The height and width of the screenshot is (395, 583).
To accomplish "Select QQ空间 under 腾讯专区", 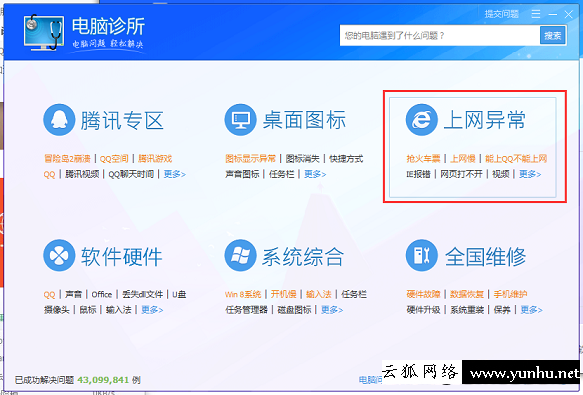I will coord(114,159).
